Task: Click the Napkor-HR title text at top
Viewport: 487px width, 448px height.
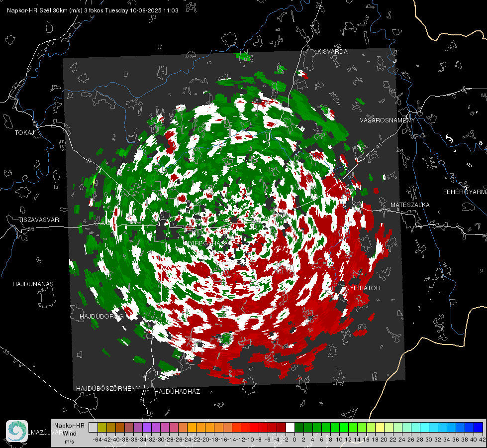Action: point(93,10)
